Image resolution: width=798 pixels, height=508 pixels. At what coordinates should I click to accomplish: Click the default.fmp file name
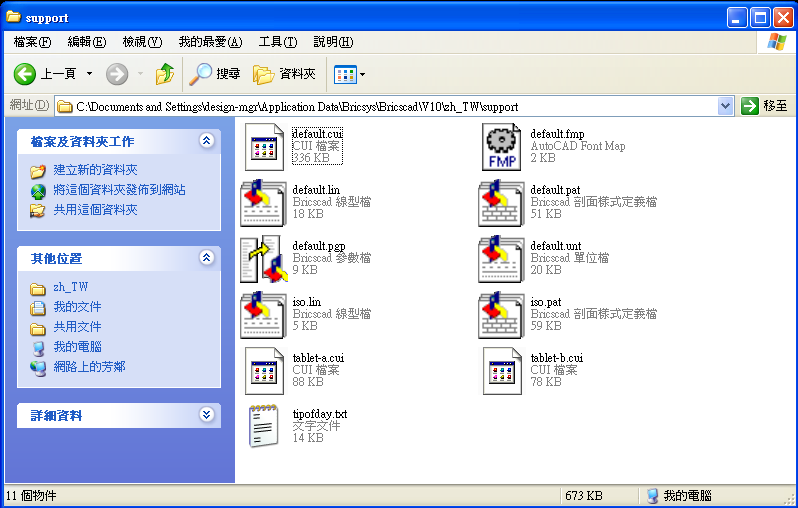(x=557, y=134)
